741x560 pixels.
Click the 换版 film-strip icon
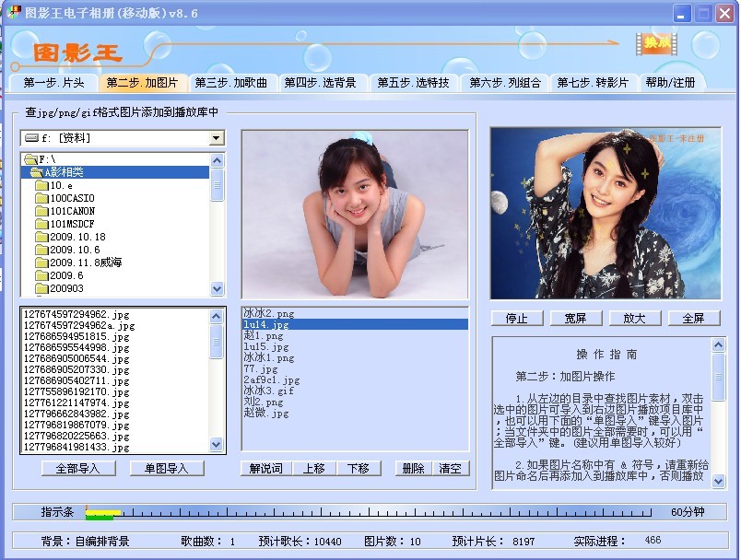point(657,44)
